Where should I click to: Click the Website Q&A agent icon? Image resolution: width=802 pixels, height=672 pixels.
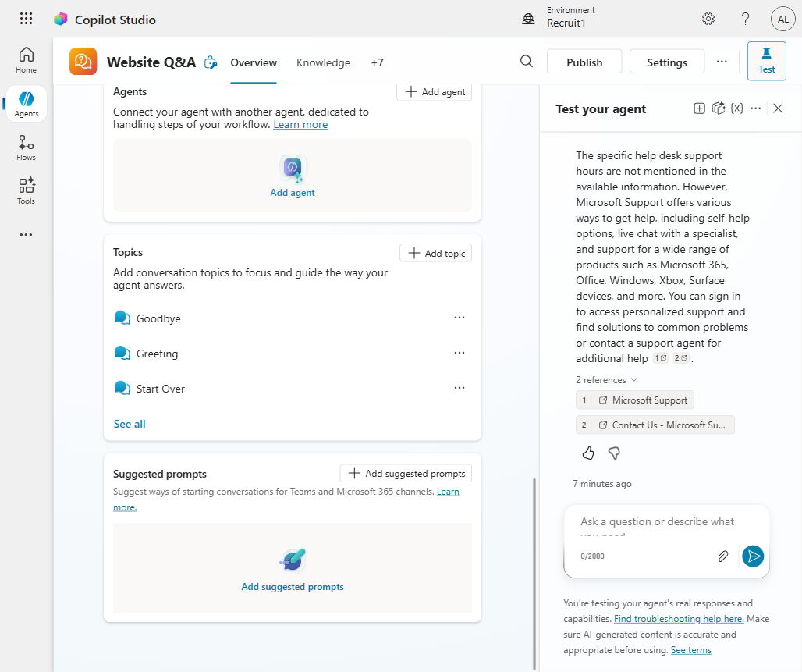[x=83, y=62]
